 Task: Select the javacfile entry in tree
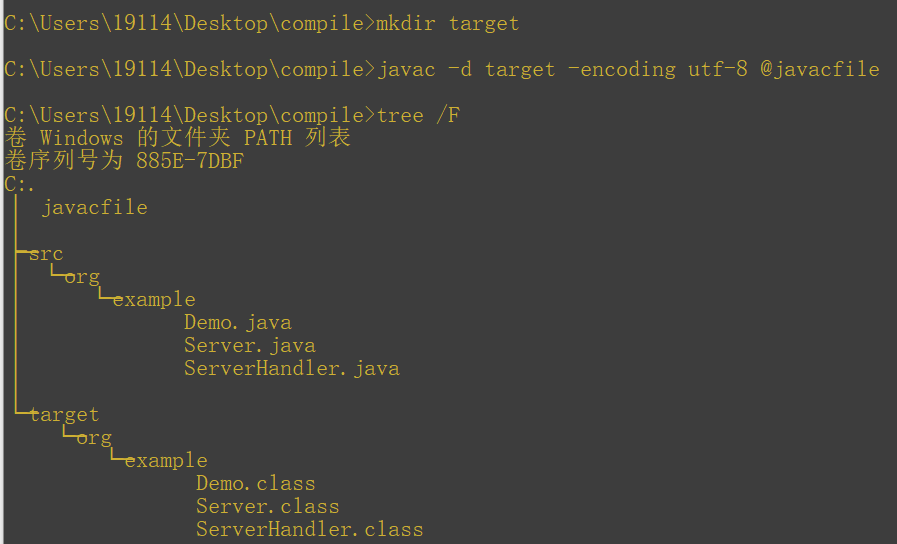click(x=94, y=208)
